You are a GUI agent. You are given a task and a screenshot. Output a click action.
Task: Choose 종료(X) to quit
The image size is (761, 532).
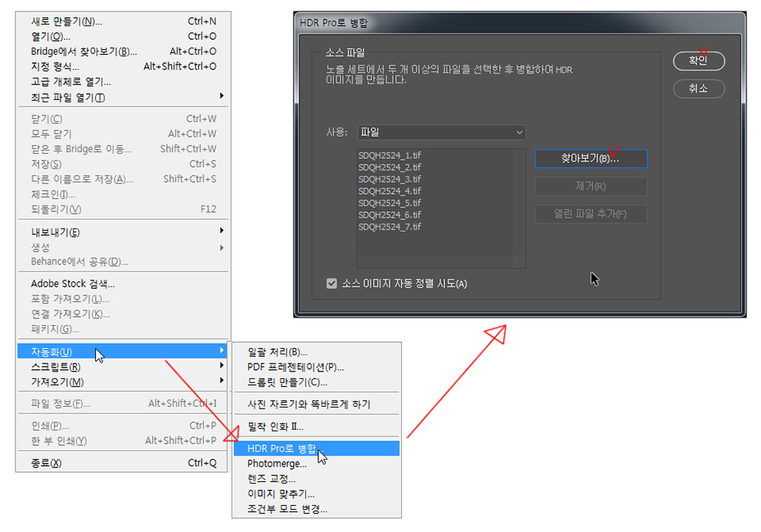(124, 462)
